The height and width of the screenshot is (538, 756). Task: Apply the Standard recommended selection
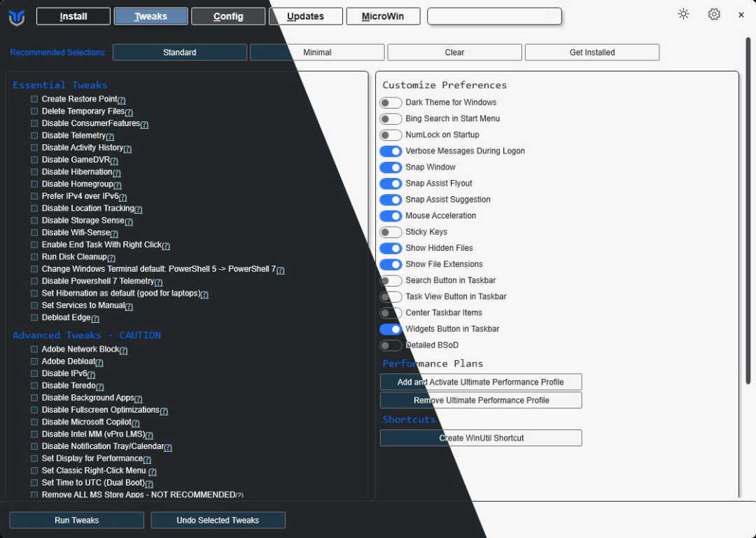pos(180,53)
